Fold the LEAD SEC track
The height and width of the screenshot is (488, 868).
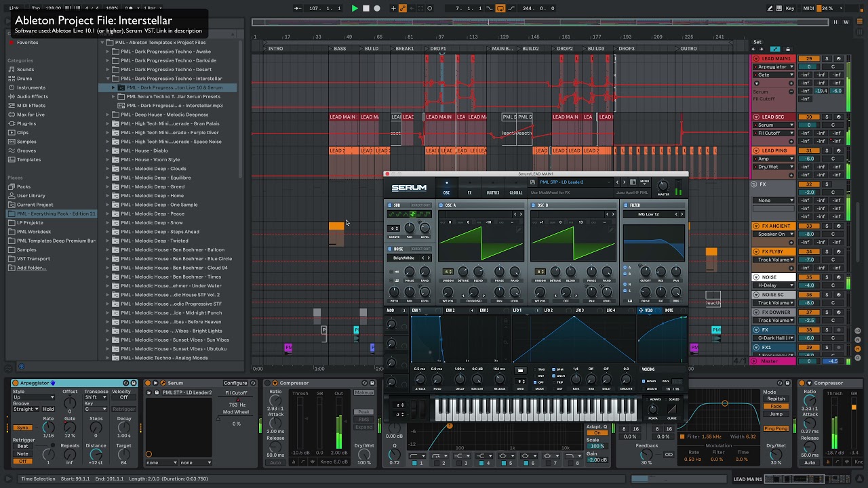coord(756,117)
